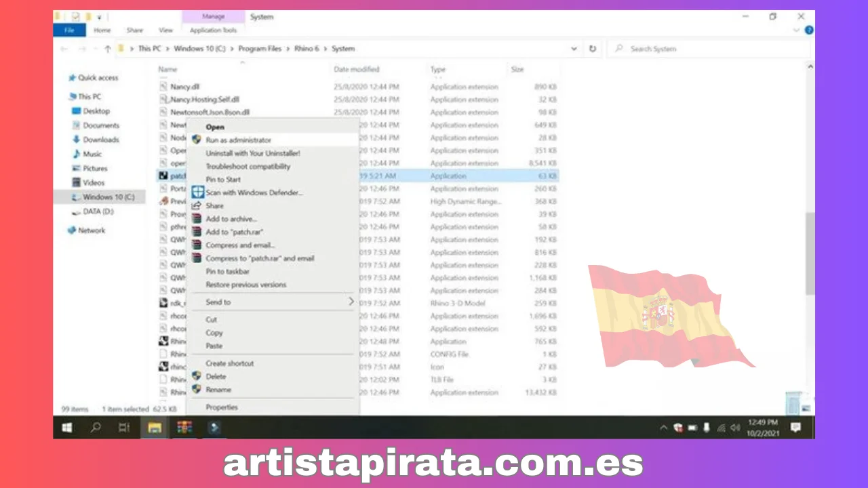This screenshot has height=488, width=868.
Task: Open Videos in the navigation pane
Action: tap(94, 182)
